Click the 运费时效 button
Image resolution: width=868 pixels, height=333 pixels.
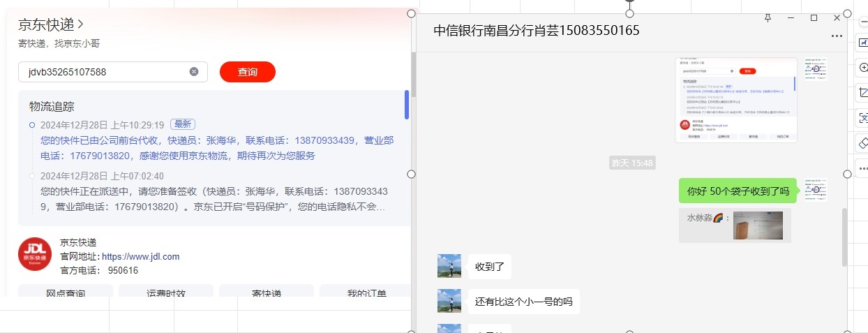165,293
